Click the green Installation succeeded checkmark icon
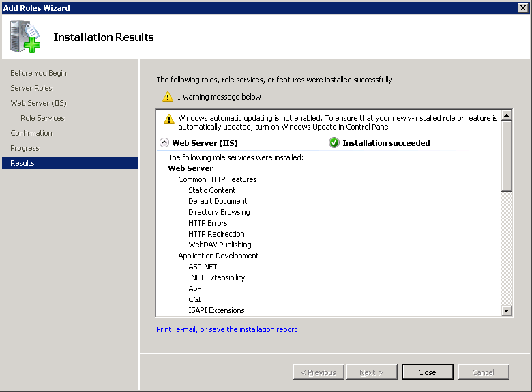The width and height of the screenshot is (532, 392). point(334,142)
